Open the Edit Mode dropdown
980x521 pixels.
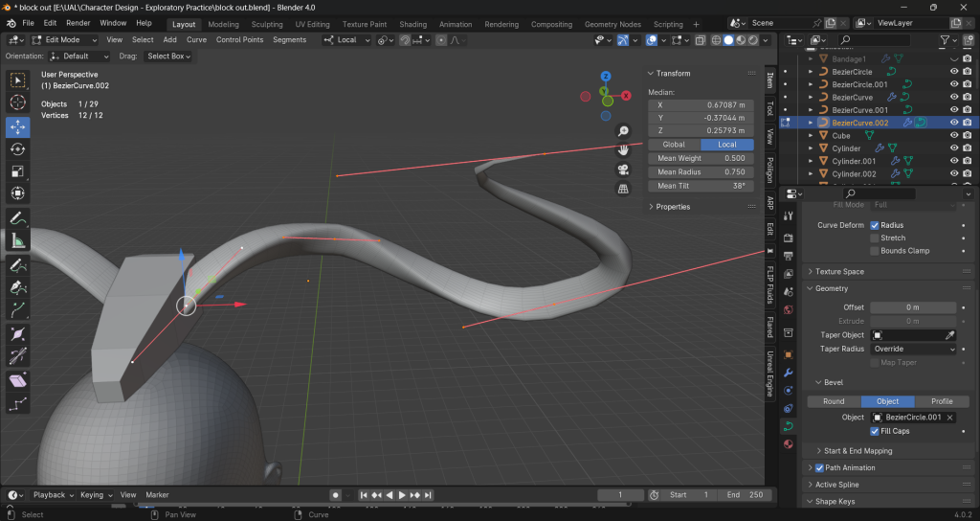64,39
